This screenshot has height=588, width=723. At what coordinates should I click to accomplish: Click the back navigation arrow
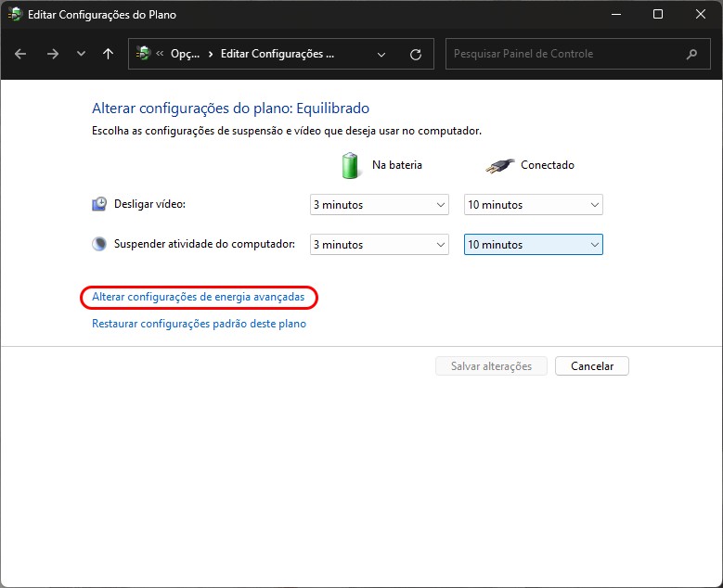tap(20, 54)
